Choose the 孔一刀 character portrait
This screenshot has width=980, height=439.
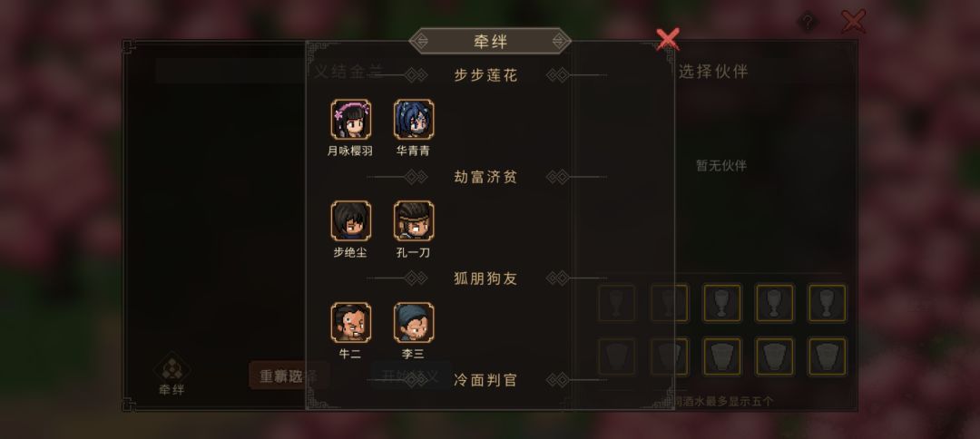(414, 220)
